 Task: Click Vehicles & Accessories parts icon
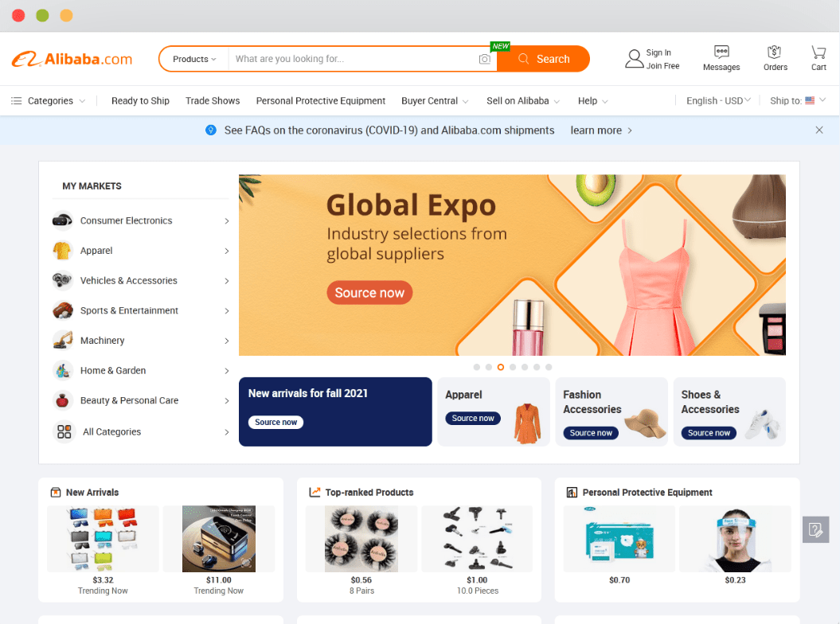point(63,280)
